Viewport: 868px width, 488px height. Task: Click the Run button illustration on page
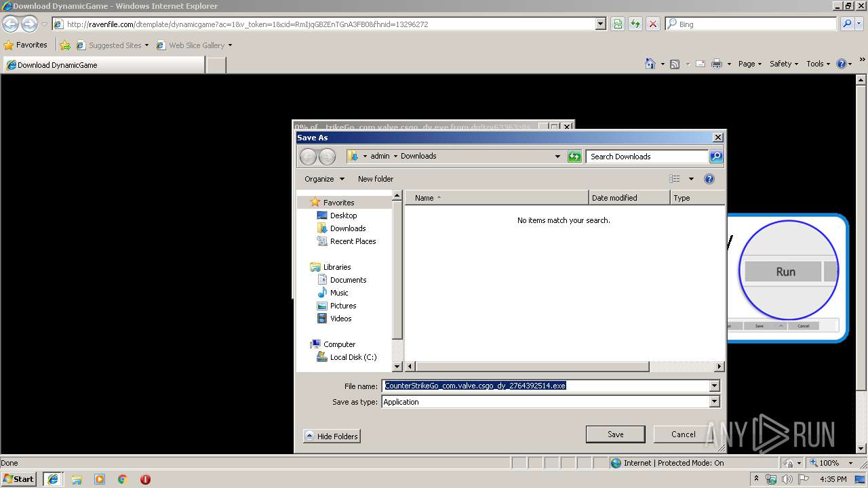(784, 272)
